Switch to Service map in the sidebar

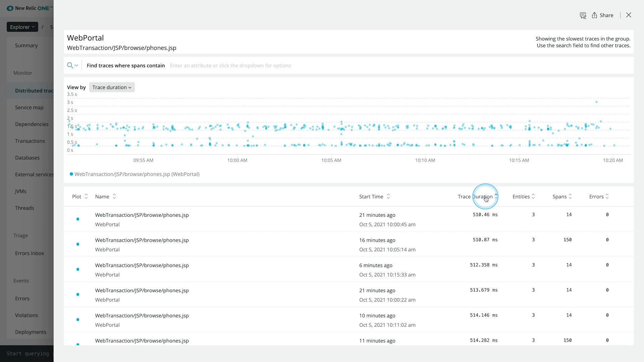(x=29, y=107)
